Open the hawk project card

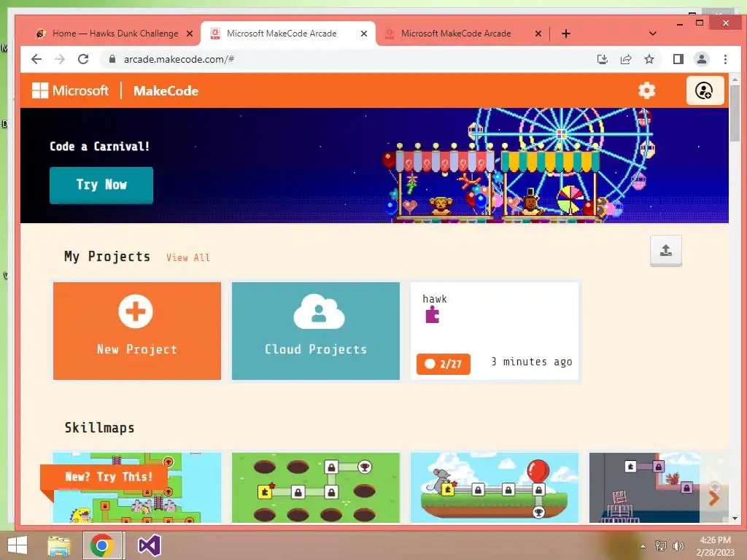(495, 331)
